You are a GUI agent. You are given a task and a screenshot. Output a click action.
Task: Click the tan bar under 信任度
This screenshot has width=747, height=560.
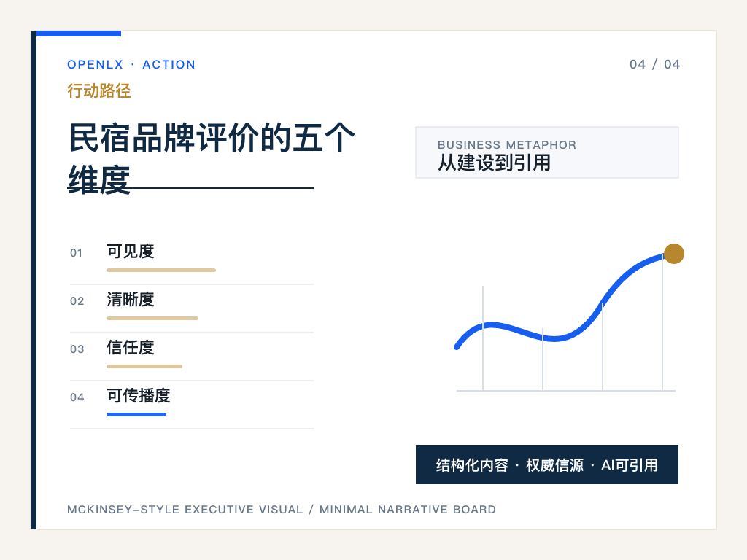(x=144, y=366)
